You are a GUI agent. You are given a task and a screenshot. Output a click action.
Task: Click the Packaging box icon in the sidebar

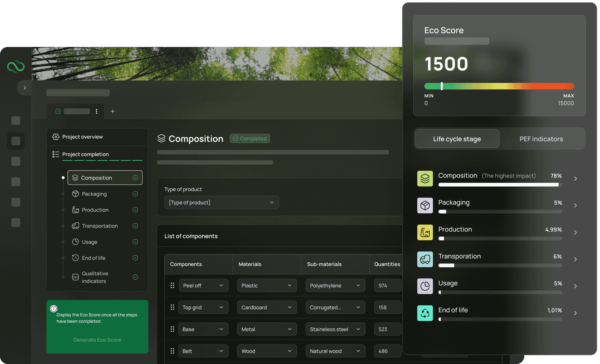coord(75,194)
